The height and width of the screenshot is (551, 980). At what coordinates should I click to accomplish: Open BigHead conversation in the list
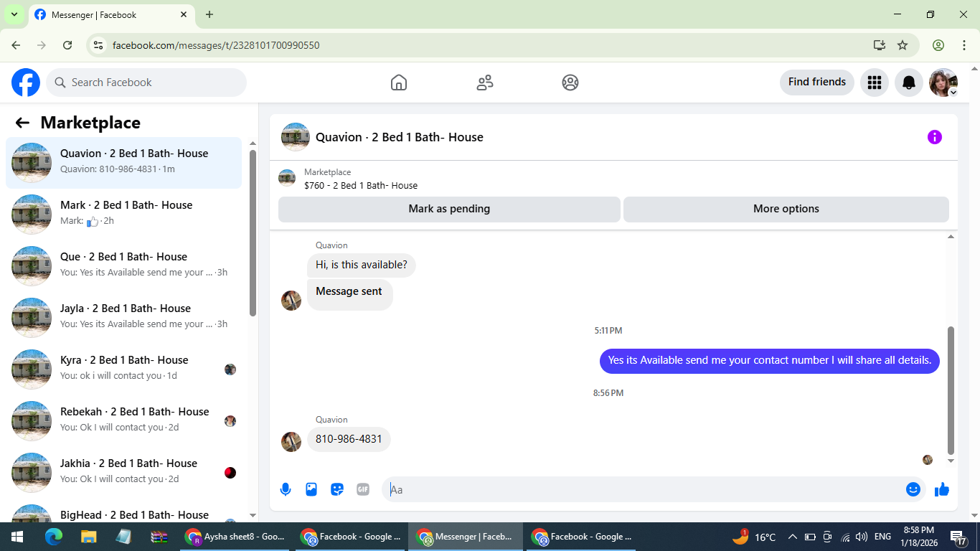click(x=124, y=512)
